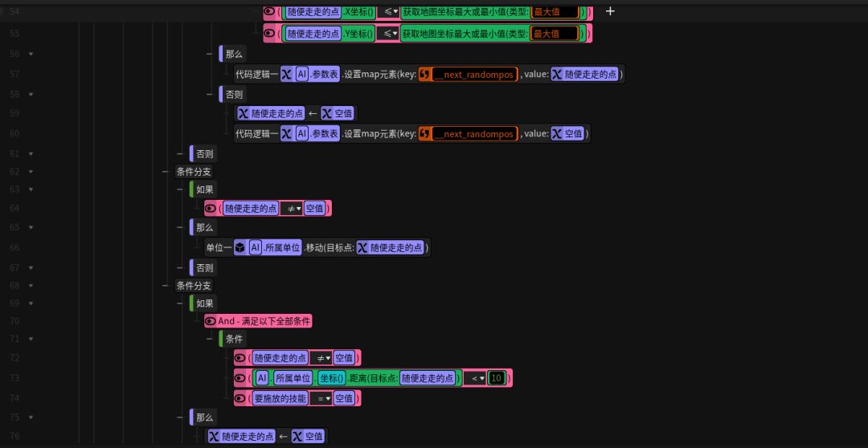Click variable icon in 移动 target, line 66
Image resolution: width=868 pixels, height=448 pixels.
pyautogui.click(x=362, y=248)
